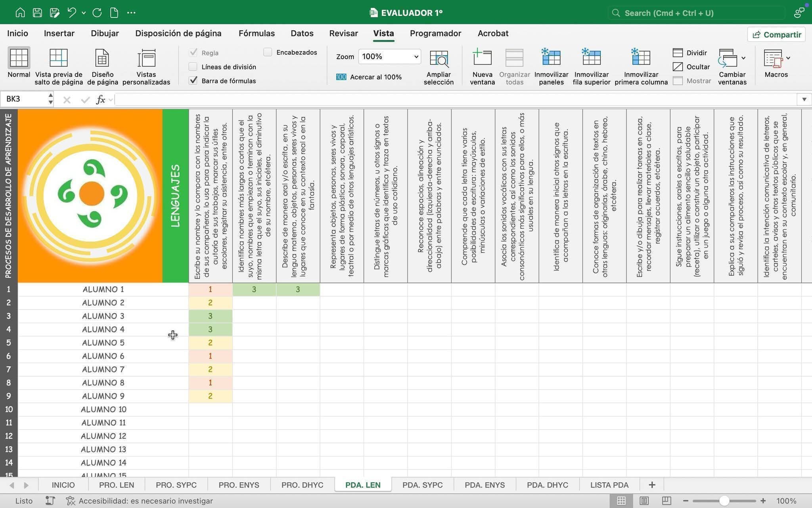
Task: Click Inmovilizar paneles
Action: pyautogui.click(x=551, y=67)
